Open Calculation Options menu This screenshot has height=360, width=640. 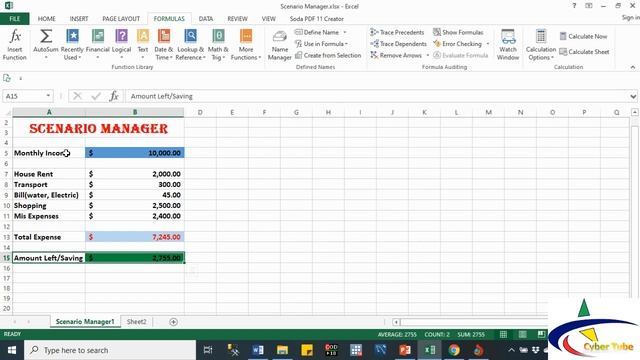point(541,44)
